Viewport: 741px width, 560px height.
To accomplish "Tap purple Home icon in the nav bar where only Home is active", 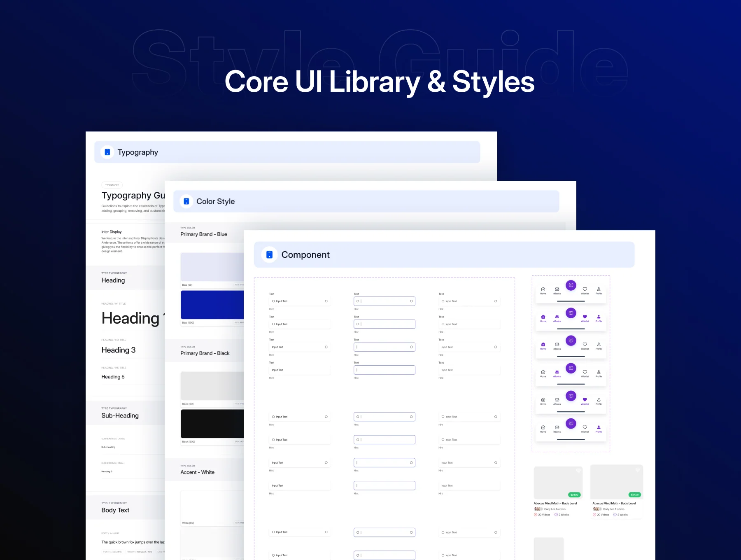I will [x=543, y=345].
